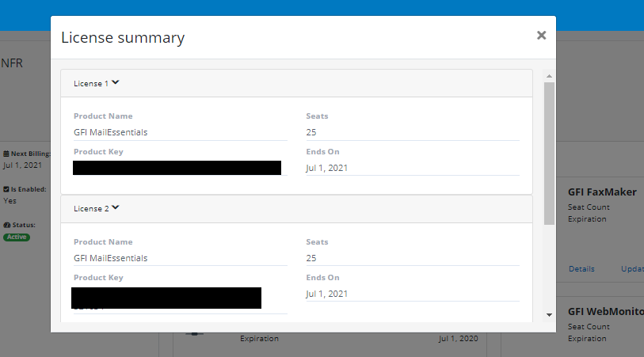Open Details link under GFI FaxMaker
The width and height of the screenshot is (644, 357).
tap(581, 269)
